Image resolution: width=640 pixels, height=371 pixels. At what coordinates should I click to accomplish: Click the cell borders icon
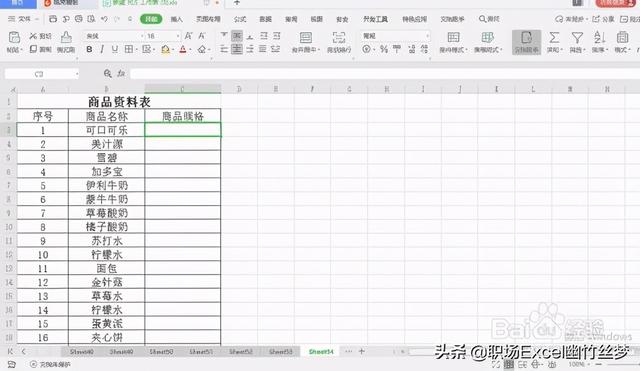(x=128, y=49)
